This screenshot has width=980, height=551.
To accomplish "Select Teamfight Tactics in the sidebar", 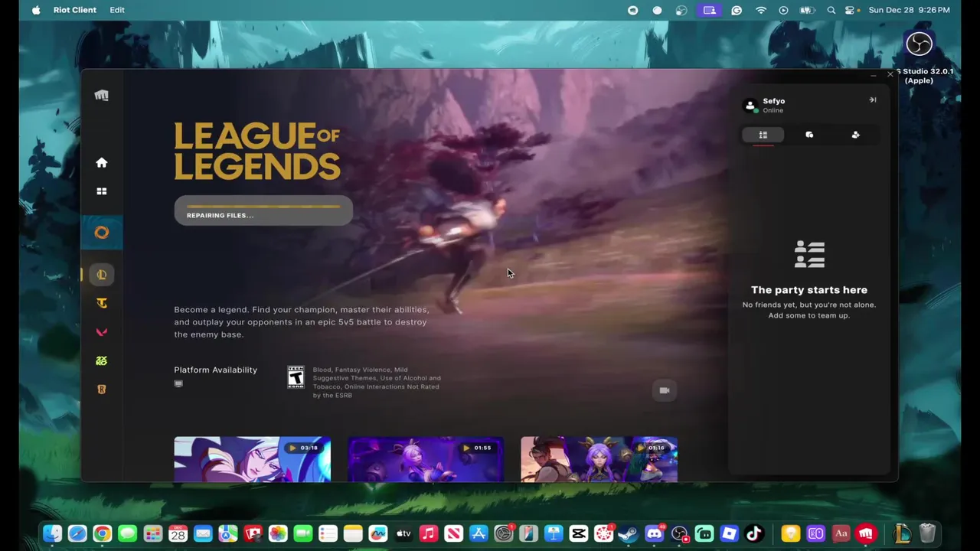I will coord(101,303).
